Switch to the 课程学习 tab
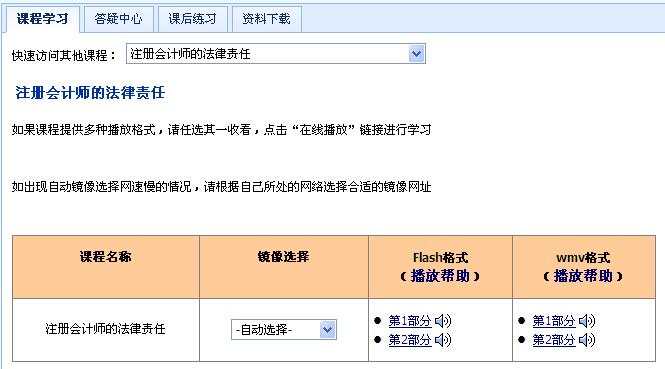The image size is (665, 369). click(x=42, y=19)
